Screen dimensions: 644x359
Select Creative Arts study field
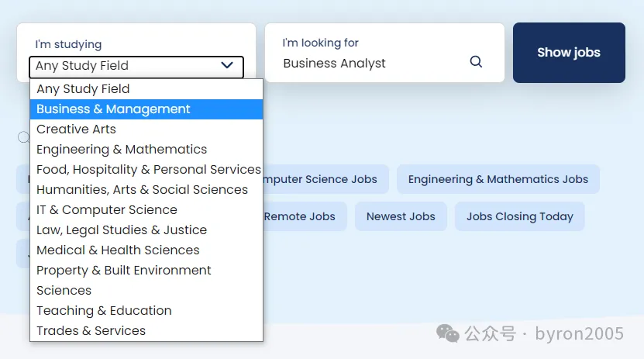76,129
